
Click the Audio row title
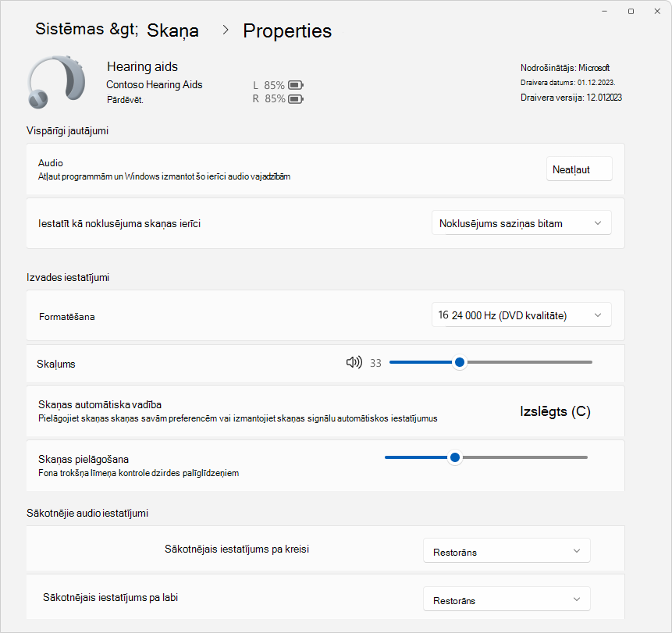click(51, 163)
